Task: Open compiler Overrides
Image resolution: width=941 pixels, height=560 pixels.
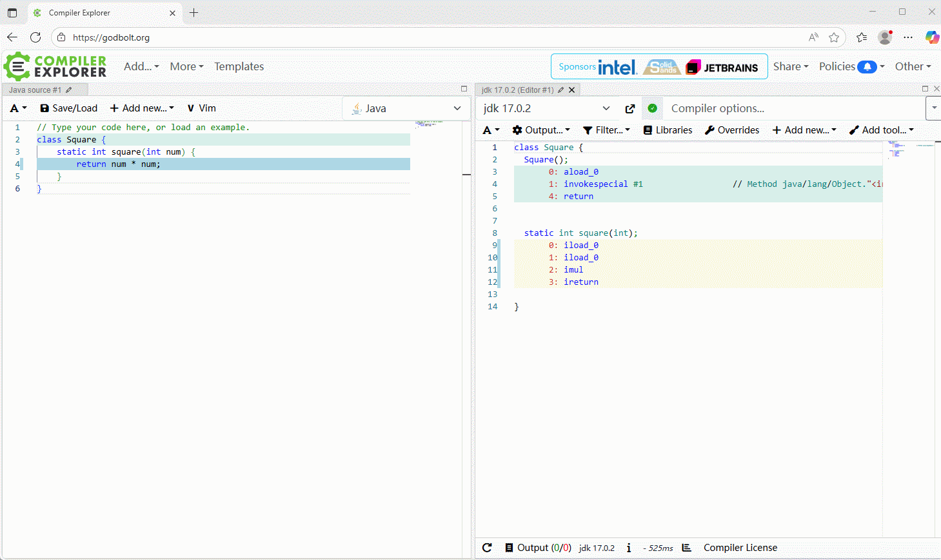Action: coord(732,130)
